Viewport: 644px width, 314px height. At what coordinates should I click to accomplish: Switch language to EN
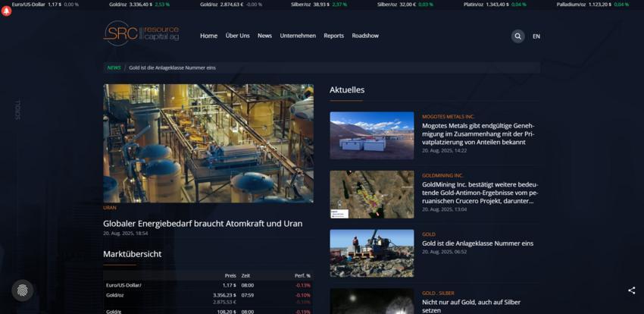[536, 36]
